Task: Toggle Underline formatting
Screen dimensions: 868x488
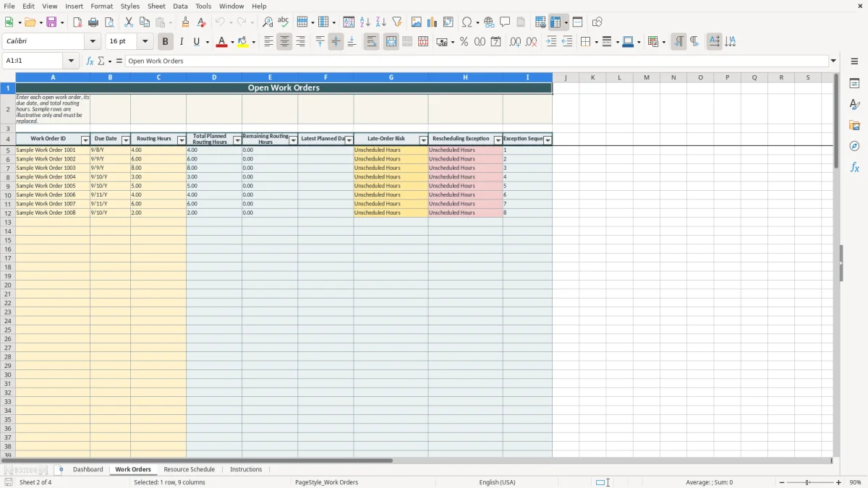Action: coord(196,42)
